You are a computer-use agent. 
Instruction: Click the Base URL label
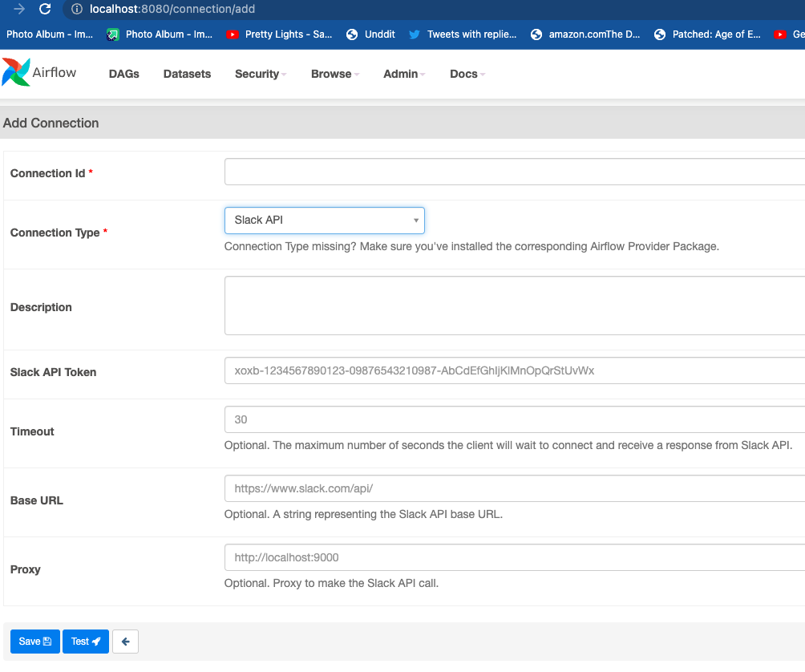point(36,500)
